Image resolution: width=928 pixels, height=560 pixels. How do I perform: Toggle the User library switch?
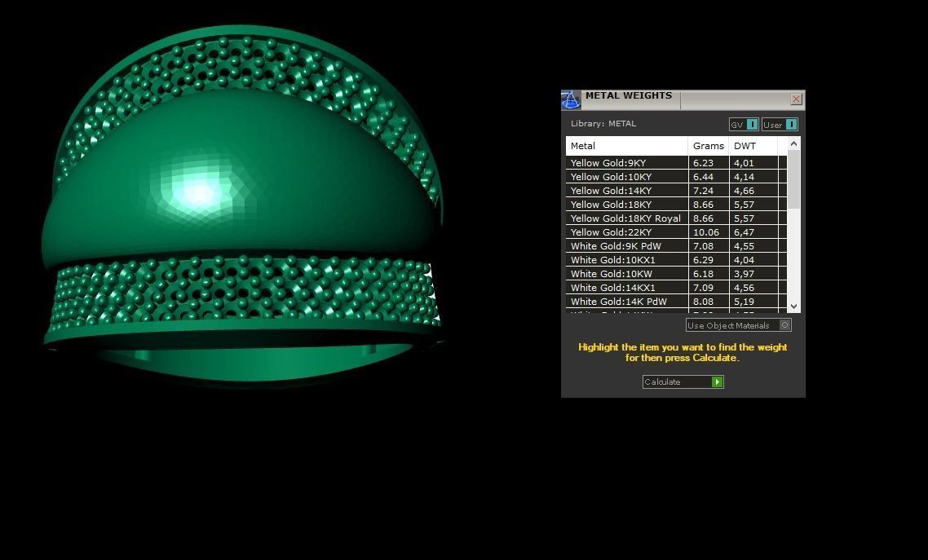[780, 124]
